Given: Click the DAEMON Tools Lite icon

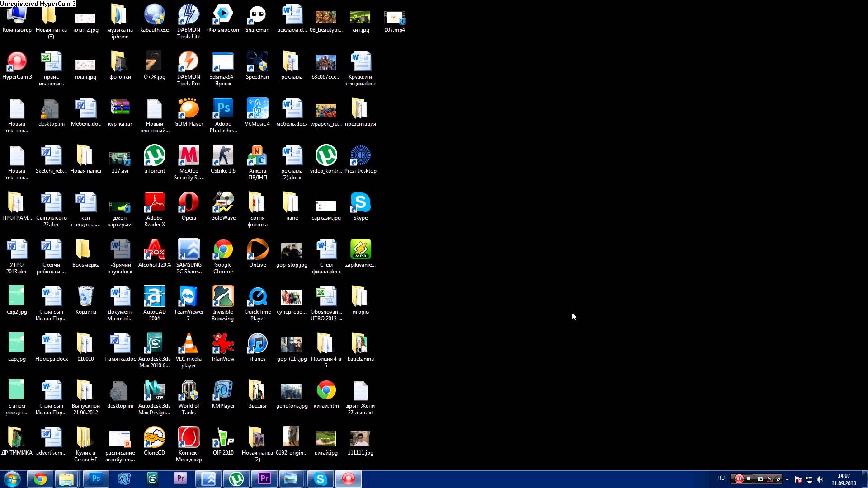Looking at the screenshot, I should pos(189,22).
